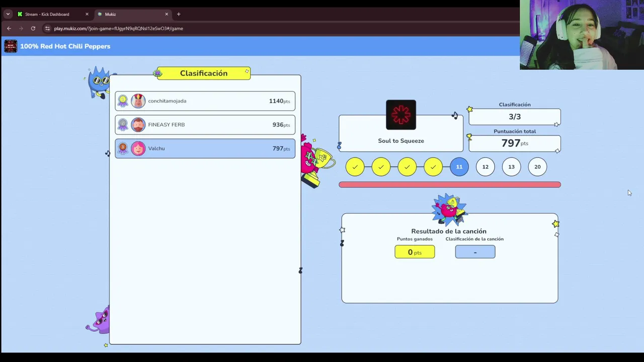Close the Stream - Kick Dashboard tab

pos(87,14)
